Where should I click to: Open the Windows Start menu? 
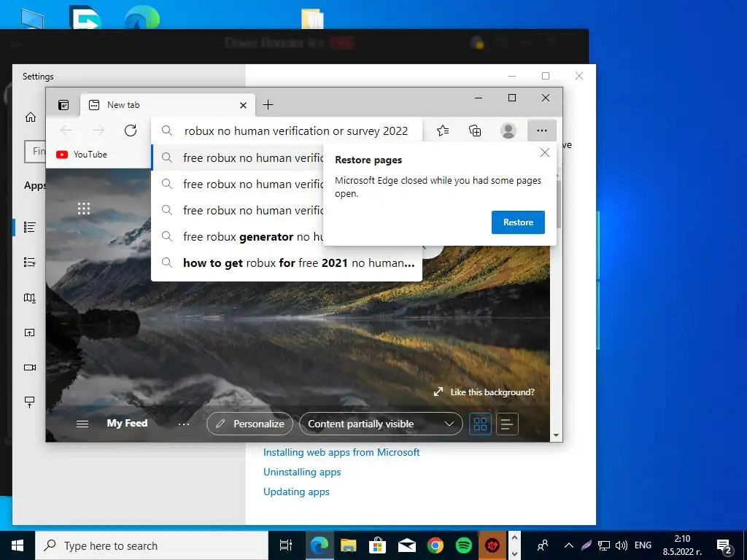(x=18, y=545)
